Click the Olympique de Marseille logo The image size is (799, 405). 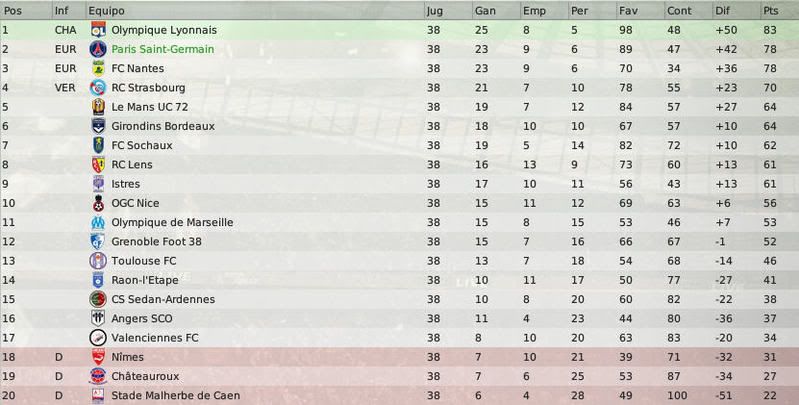click(x=98, y=222)
